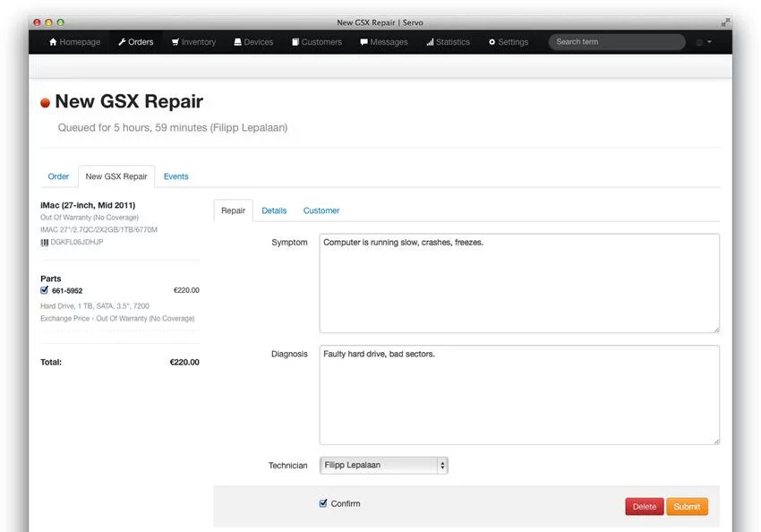This screenshot has height=532, width=761.
Task: Open Orders using the wrench icon
Action: 121,41
